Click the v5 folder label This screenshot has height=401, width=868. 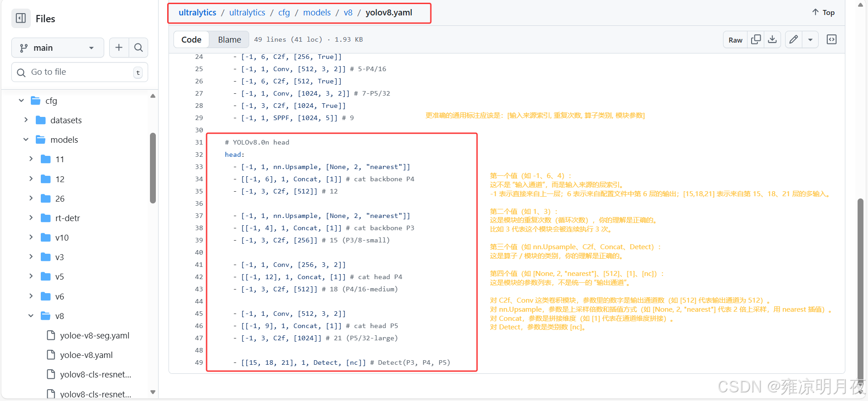pyautogui.click(x=60, y=276)
